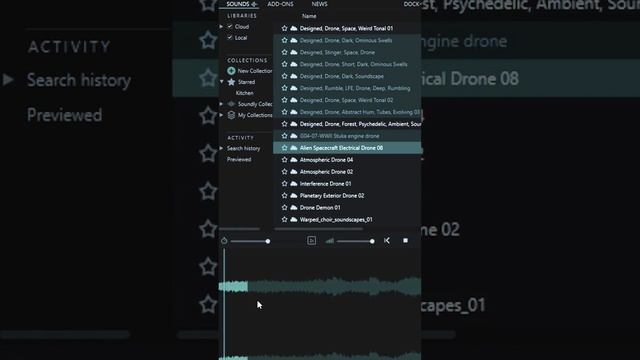The height and width of the screenshot is (360, 640).
Task: Click star icon of 'Designed, Drone, Forest, Psychedelic' row
Action: click(x=284, y=124)
